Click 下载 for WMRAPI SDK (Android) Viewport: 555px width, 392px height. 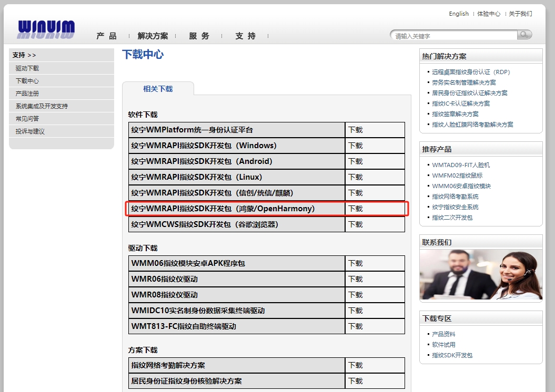click(x=356, y=161)
